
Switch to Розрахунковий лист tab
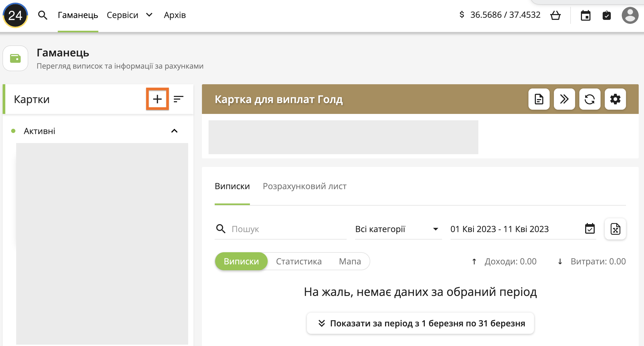point(305,186)
